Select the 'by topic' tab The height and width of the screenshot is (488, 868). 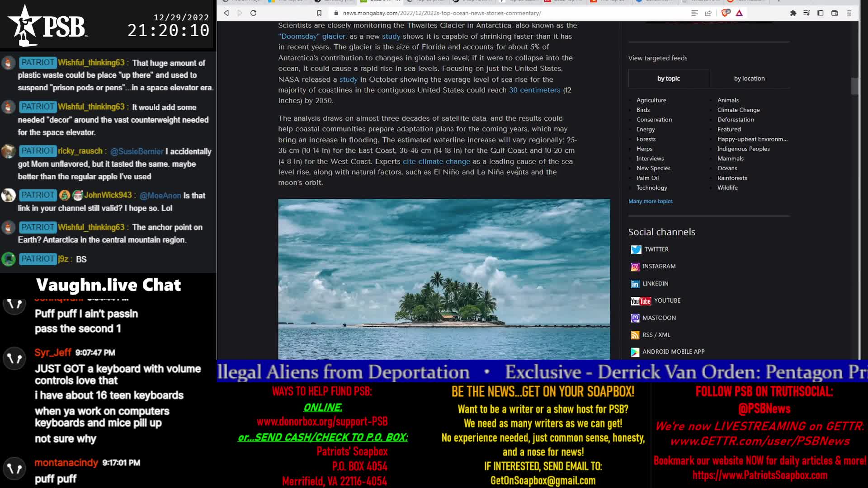[668, 79]
